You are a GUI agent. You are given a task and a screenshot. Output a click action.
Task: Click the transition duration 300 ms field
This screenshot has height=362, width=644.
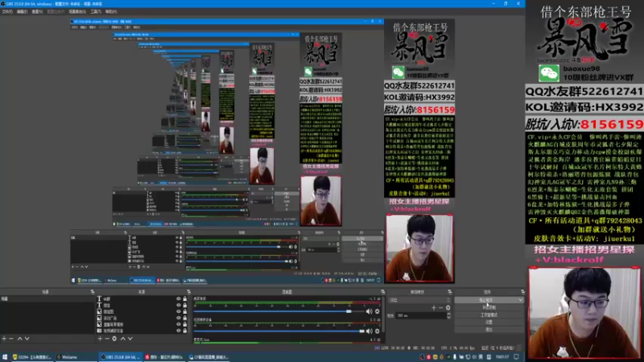click(x=420, y=315)
